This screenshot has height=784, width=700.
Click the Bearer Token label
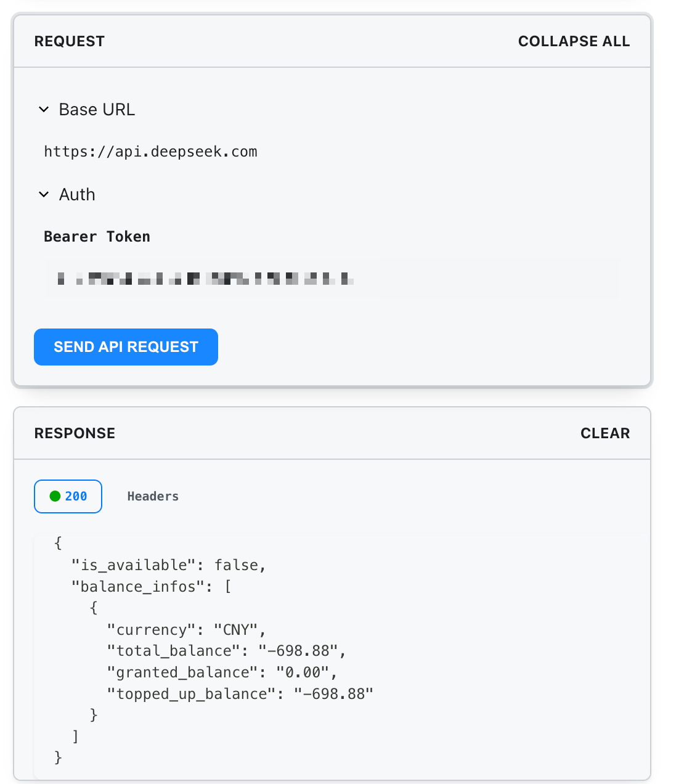coord(97,237)
